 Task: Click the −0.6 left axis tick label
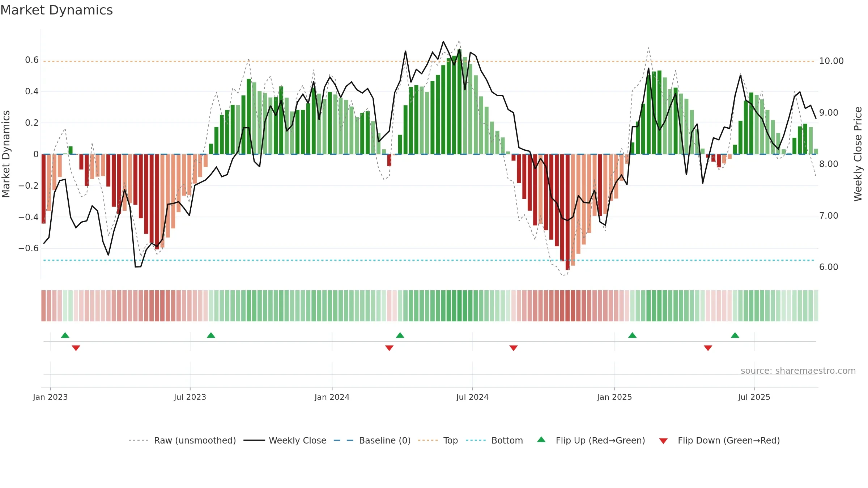(x=29, y=248)
